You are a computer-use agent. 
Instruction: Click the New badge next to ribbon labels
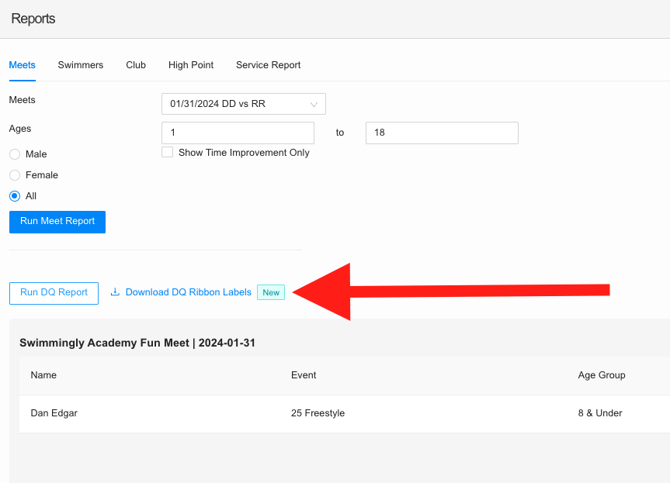271,292
